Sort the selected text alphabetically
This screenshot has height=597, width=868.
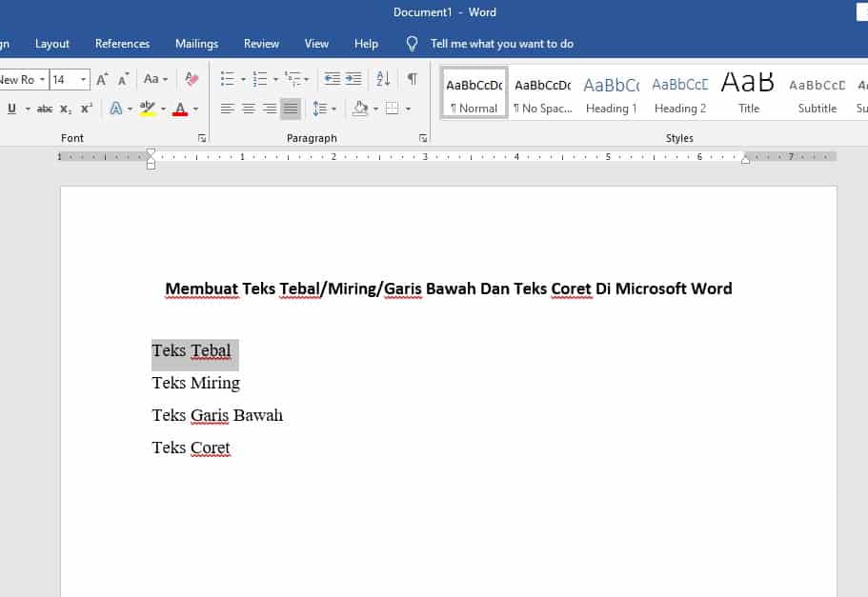(383, 79)
